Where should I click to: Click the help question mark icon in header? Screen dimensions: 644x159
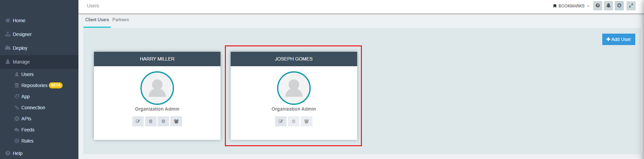click(598, 6)
